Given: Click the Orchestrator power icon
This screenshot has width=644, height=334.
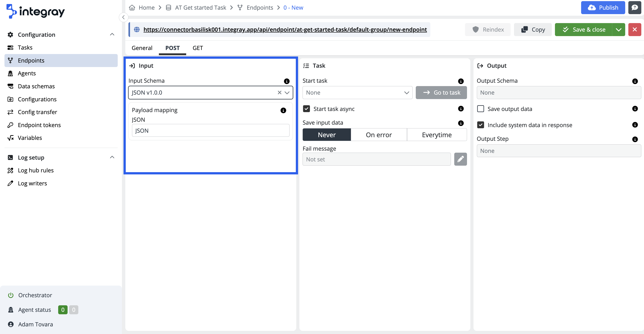Looking at the screenshot, I should [11, 295].
